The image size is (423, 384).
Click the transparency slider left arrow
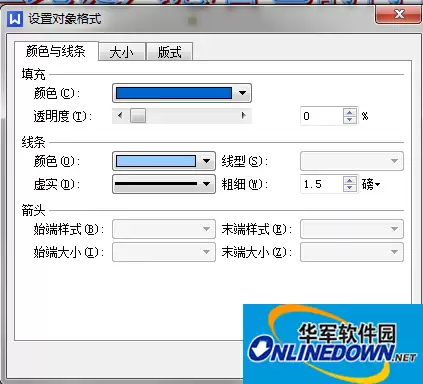point(120,116)
